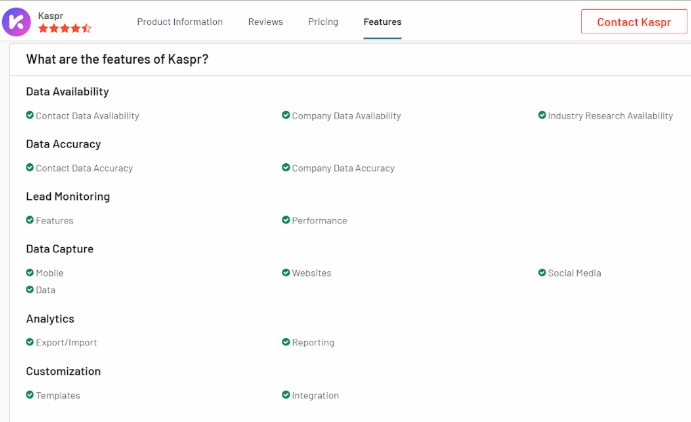Screen dimensions: 691x422
Task: Click the orange star rating icons
Action: 64,29
